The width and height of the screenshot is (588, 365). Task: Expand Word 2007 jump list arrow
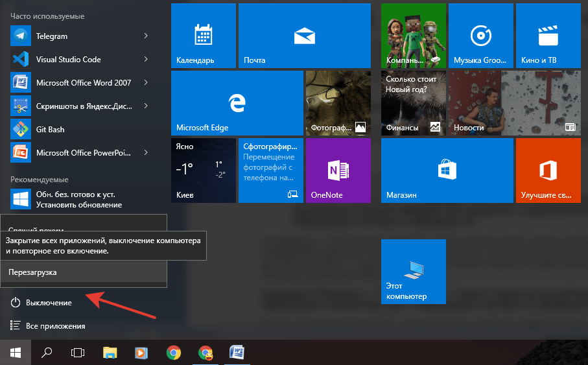(x=146, y=82)
